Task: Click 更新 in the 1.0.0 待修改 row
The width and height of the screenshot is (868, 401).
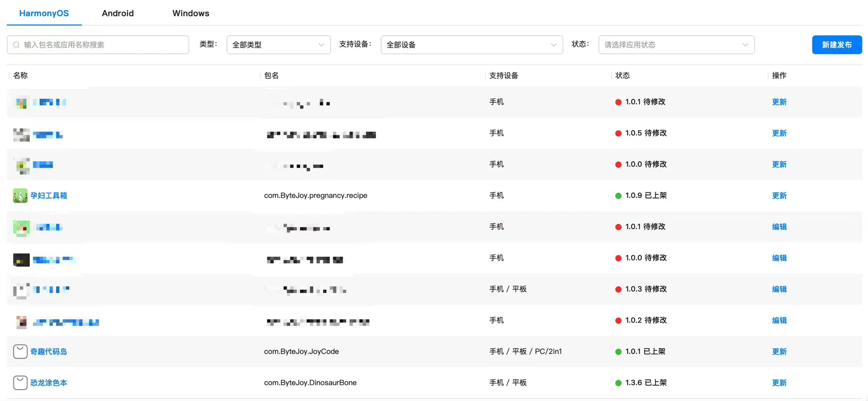Action: pyautogui.click(x=779, y=164)
